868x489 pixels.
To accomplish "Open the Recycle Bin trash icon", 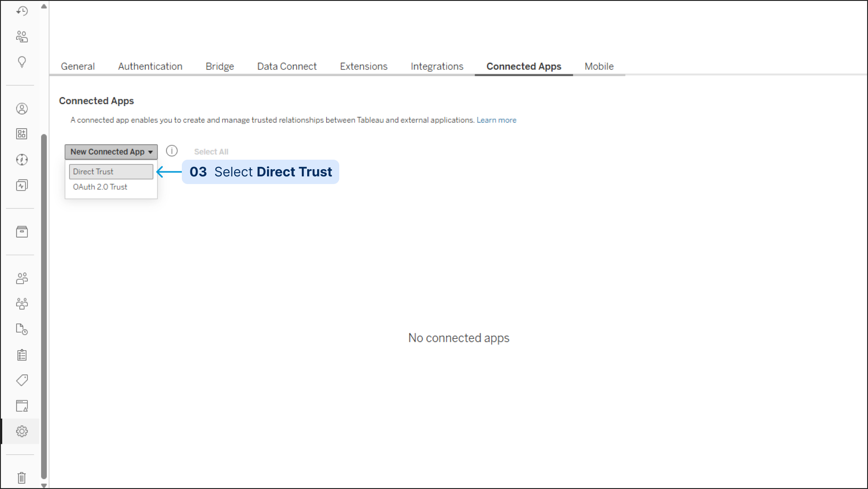I will [22, 477].
